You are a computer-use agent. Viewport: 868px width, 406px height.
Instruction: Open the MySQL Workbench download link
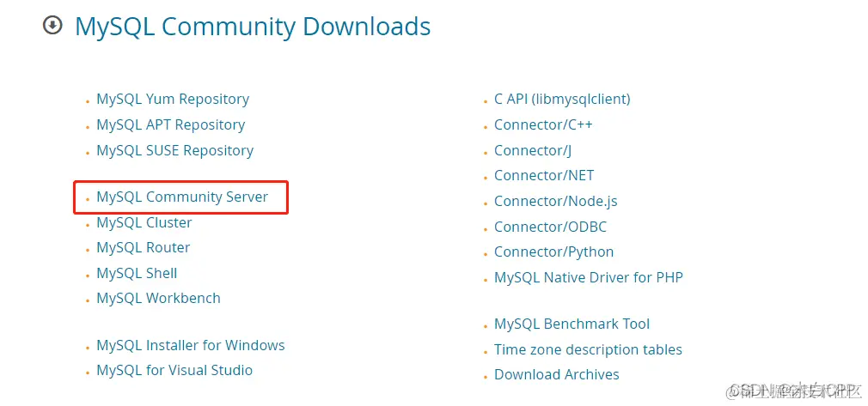pos(158,298)
